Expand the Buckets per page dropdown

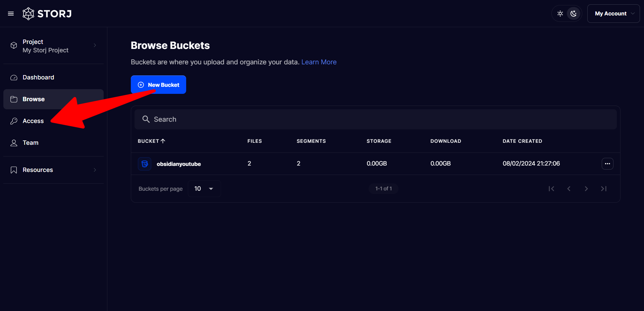tap(204, 189)
